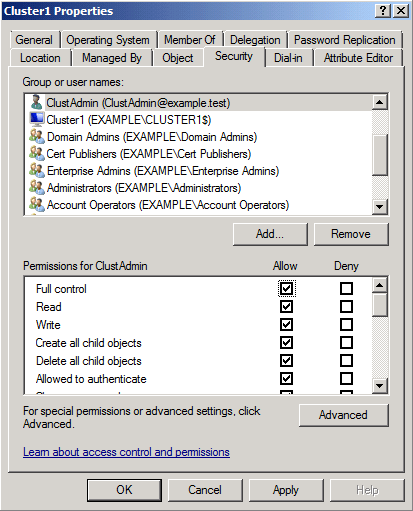This screenshot has height=511, width=413.
Task: Click the Administrators group icon
Action: click(37, 187)
